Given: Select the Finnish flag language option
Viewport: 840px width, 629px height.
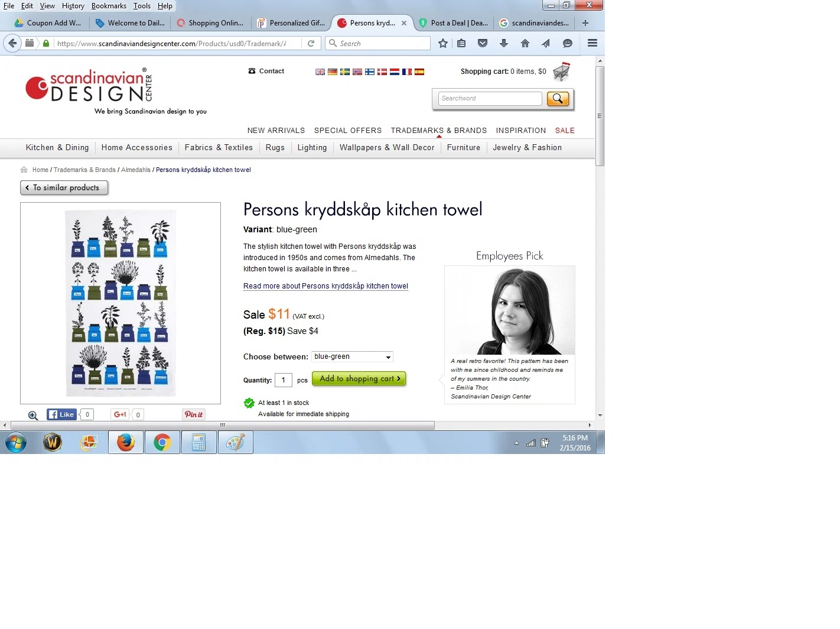Looking at the screenshot, I should pyautogui.click(x=370, y=72).
